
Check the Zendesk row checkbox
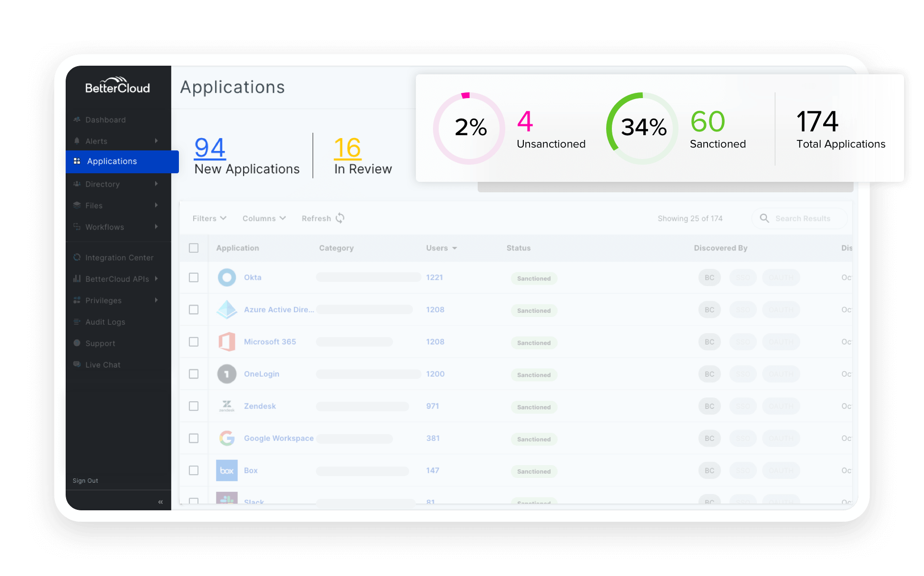coord(194,406)
